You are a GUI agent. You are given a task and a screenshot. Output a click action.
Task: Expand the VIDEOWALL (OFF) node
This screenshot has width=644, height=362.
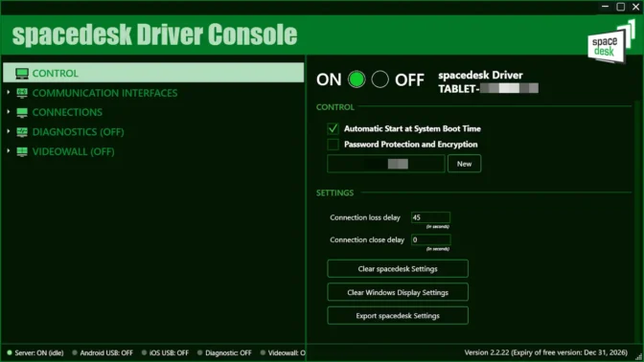(9, 151)
